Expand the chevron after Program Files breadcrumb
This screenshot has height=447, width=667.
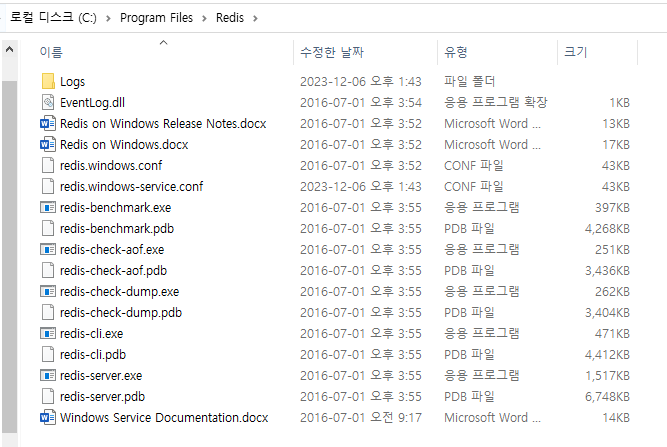click(x=204, y=18)
